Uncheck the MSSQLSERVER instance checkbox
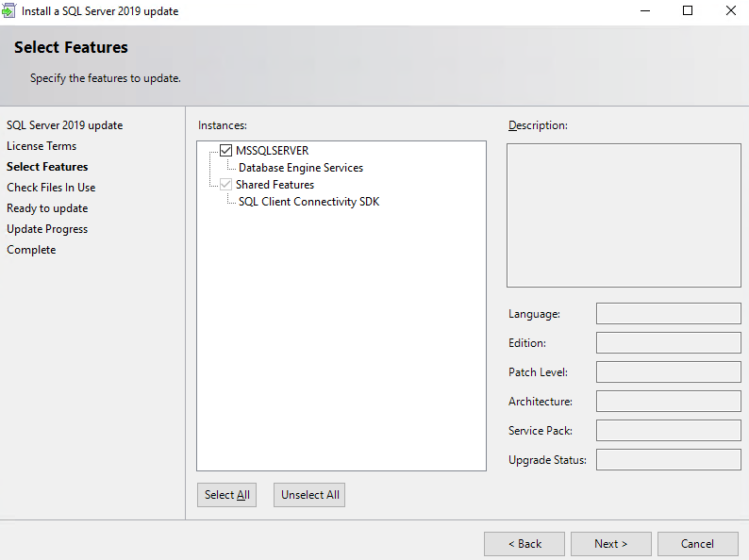 pos(226,151)
